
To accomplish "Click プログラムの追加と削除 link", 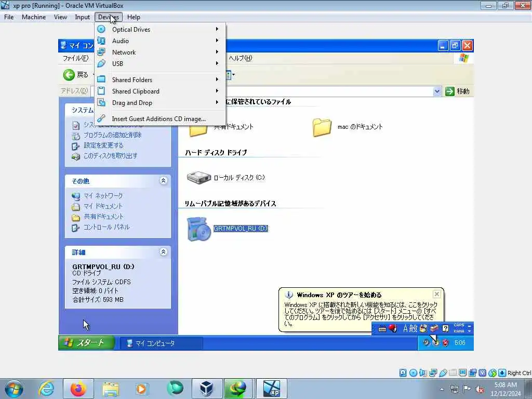I will click(x=112, y=135).
